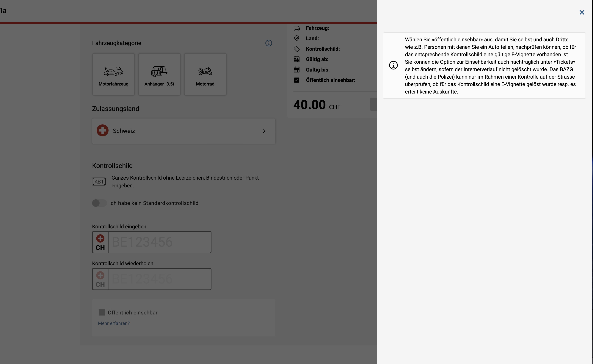Click the 'Gültig bis' calendar icon
Screen dimensions: 593x364
(297, 69)
